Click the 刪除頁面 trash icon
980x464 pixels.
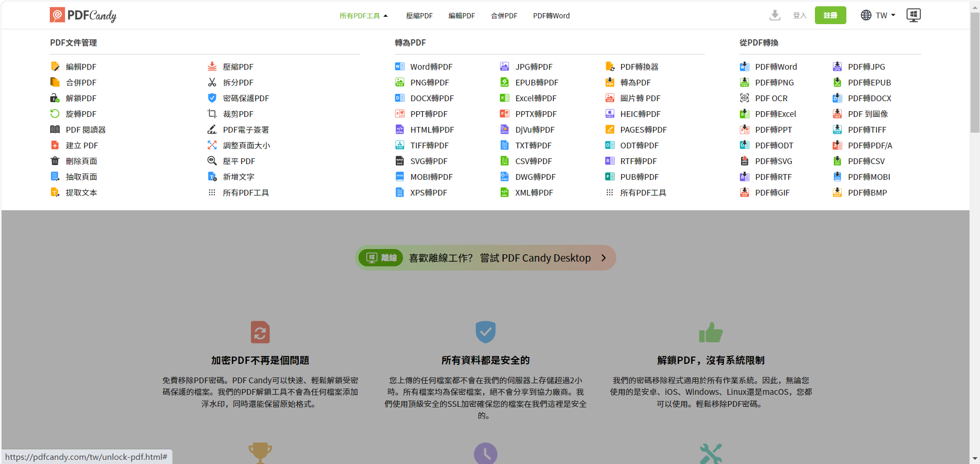pos(55,161)
